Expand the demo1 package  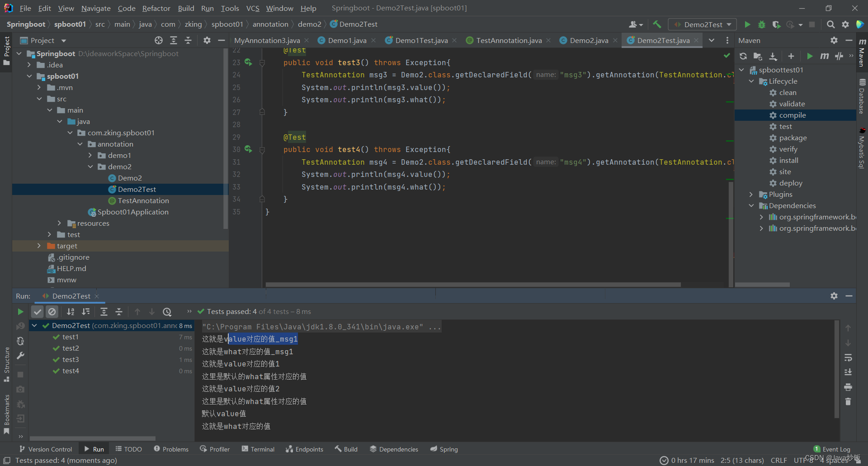click(90, 155)
